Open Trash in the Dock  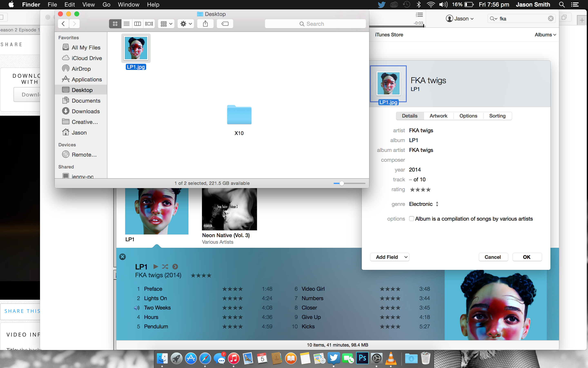pyautogui.click(x=425, y=358)
